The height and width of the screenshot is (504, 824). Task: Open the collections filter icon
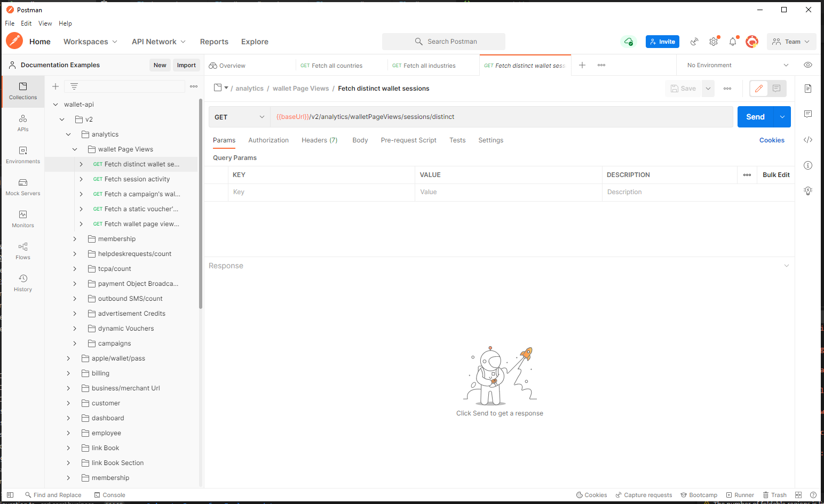pyautogui.click(x=74, y=86)
